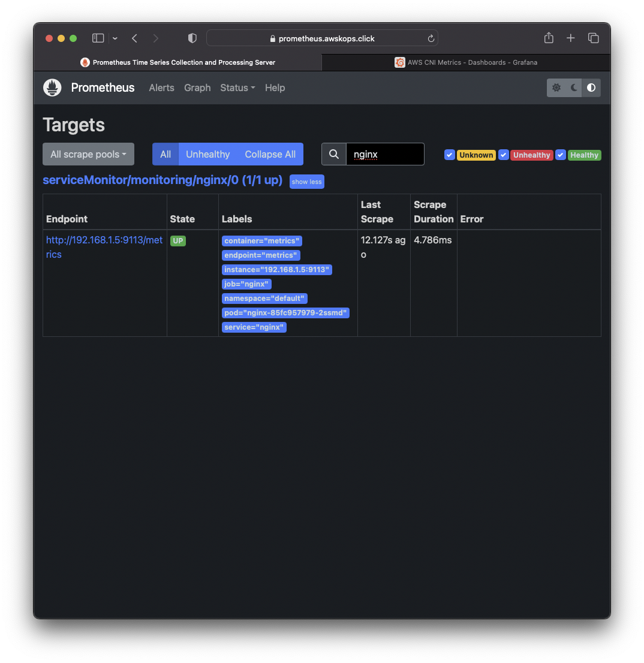Open the All scrape pools dropdown

click(x=88, y=154)
